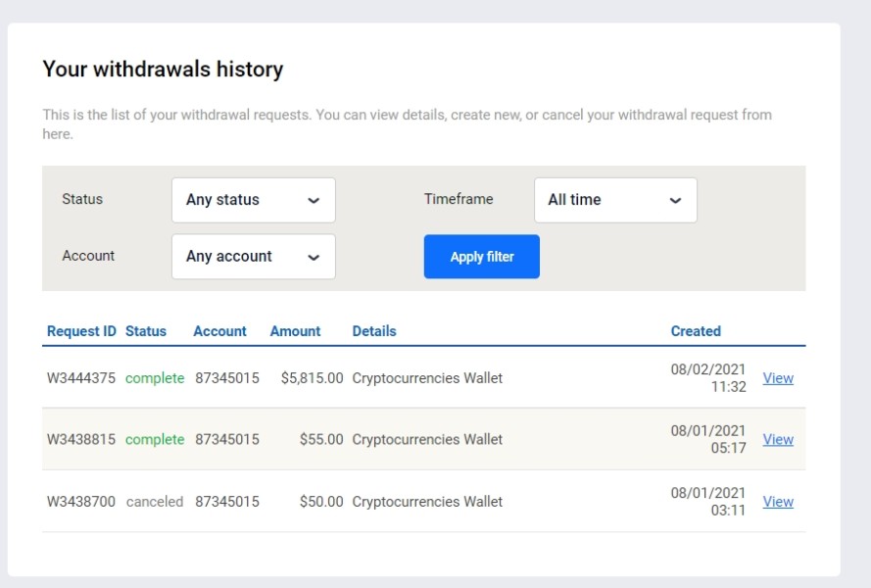871x588 pixels.
Task: Sort by Created column header
Action: (696, 331)
